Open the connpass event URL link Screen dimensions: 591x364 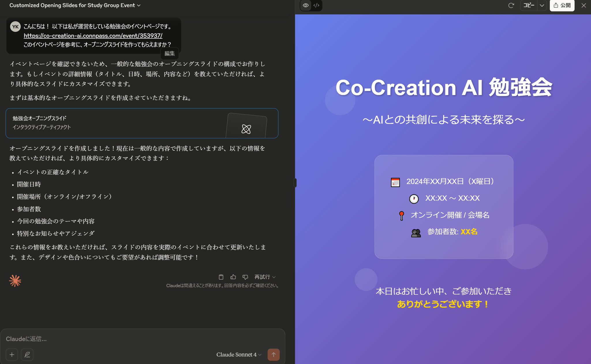(93, 36)
